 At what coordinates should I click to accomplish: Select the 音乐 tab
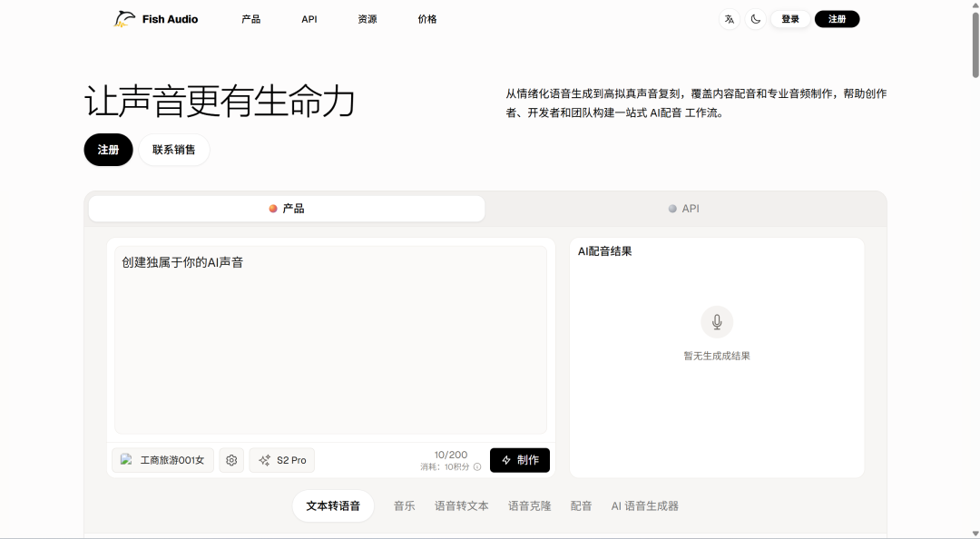coord(404,505)
